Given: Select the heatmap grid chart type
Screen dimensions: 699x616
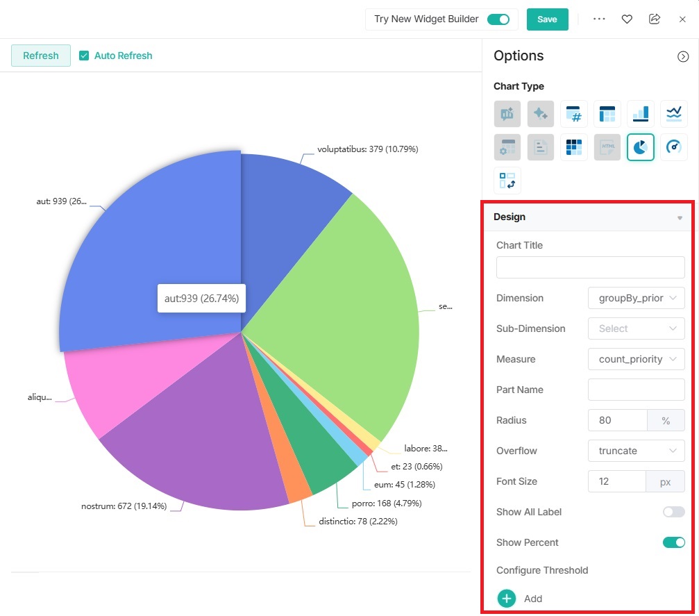Looking at the screenshot, I should tap(573, 147).
